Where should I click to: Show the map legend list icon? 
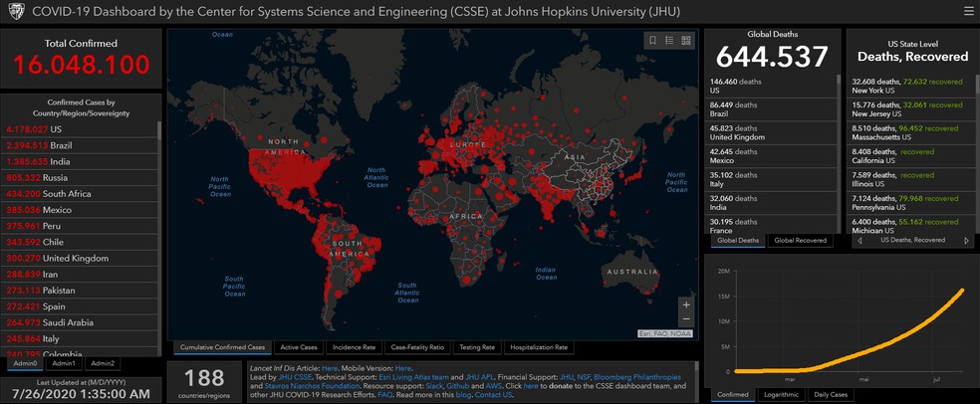669,41
